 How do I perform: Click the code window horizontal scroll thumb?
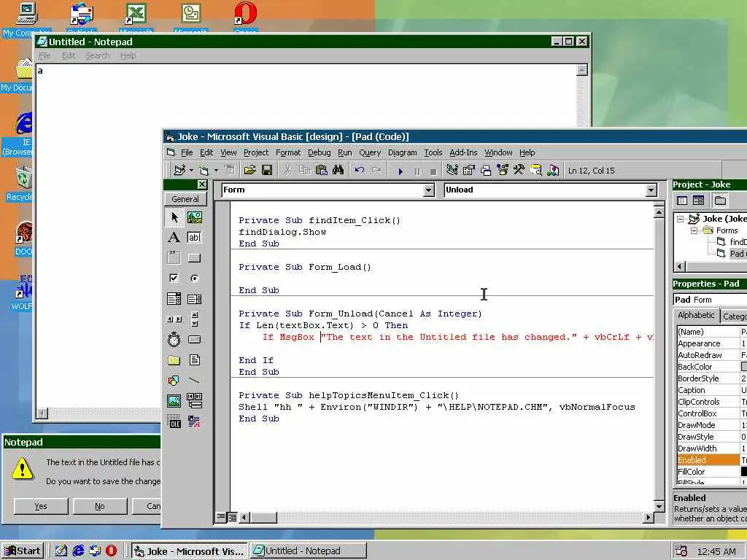[263, 517]
